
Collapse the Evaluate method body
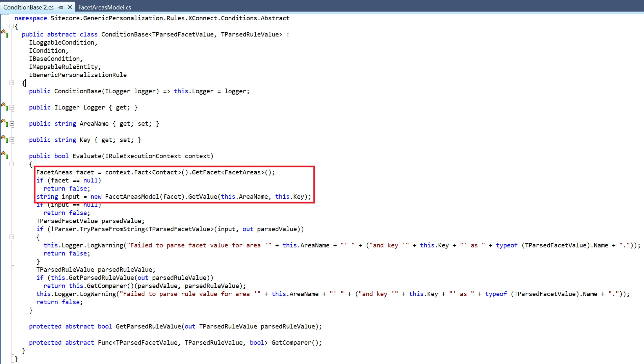click(x=12, y=164)
